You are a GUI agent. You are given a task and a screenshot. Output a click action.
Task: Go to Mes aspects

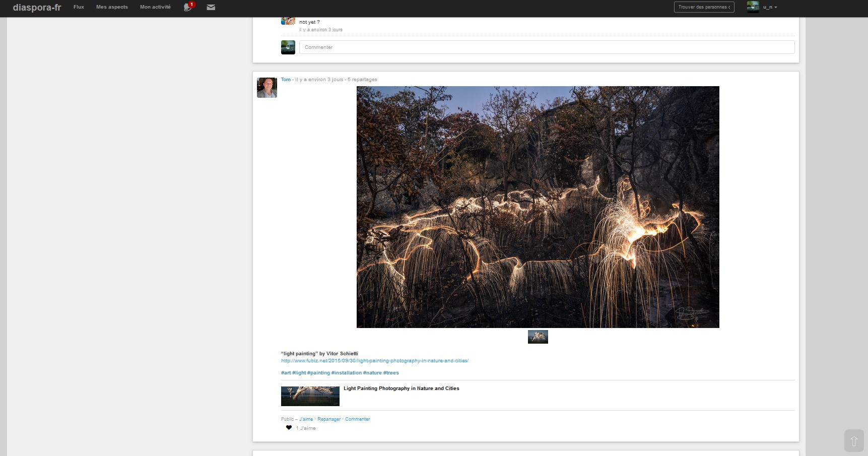pyautogui.click(x=112, y=7)
